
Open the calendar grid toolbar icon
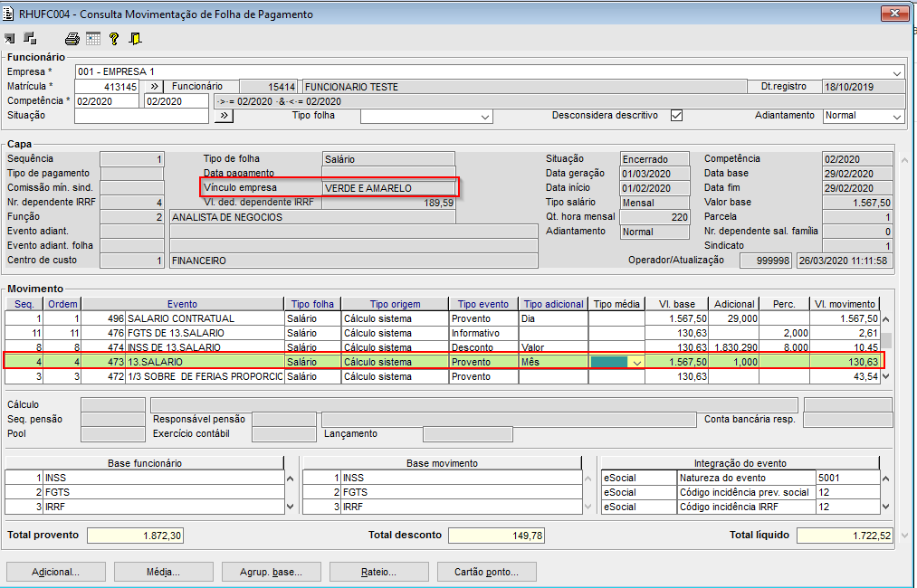pyautogui.click(x=93, y=39)
